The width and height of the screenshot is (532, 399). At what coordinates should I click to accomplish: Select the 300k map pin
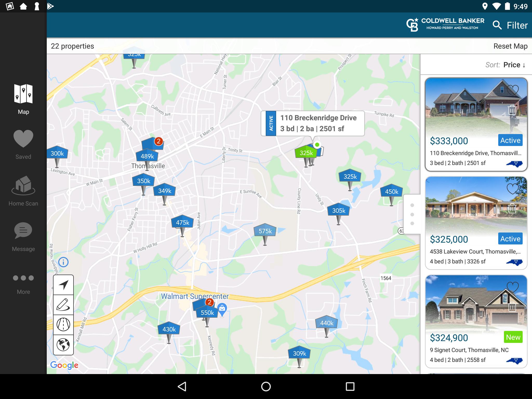click(x=57, y=154)
